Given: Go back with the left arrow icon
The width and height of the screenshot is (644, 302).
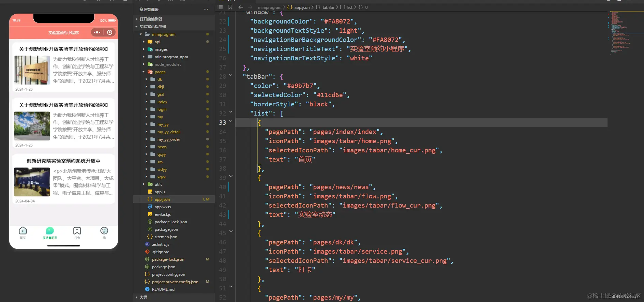Looking at the screenshot, I should pyautogui.click(x=241, y=7).
